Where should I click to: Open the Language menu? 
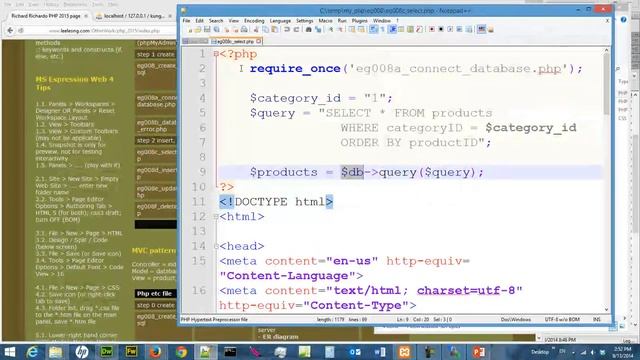280,21
